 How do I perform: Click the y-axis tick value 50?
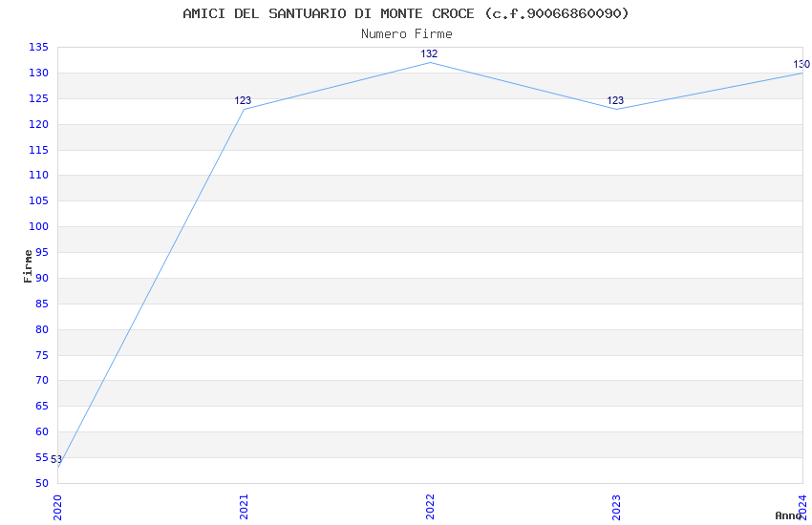click(42, 484)
